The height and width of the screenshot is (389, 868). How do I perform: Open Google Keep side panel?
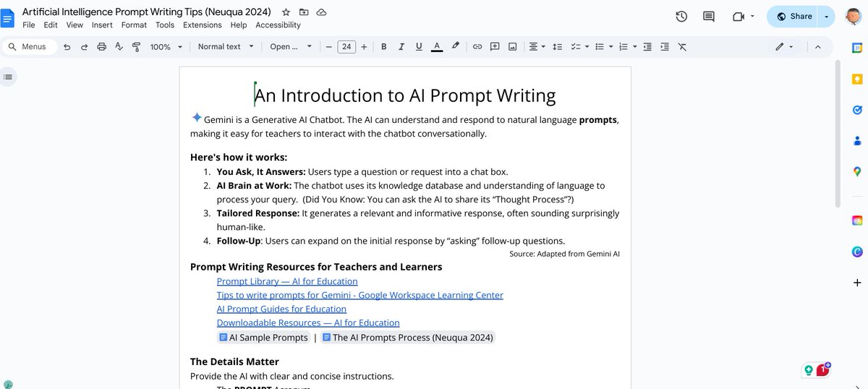tap(857, 79)
